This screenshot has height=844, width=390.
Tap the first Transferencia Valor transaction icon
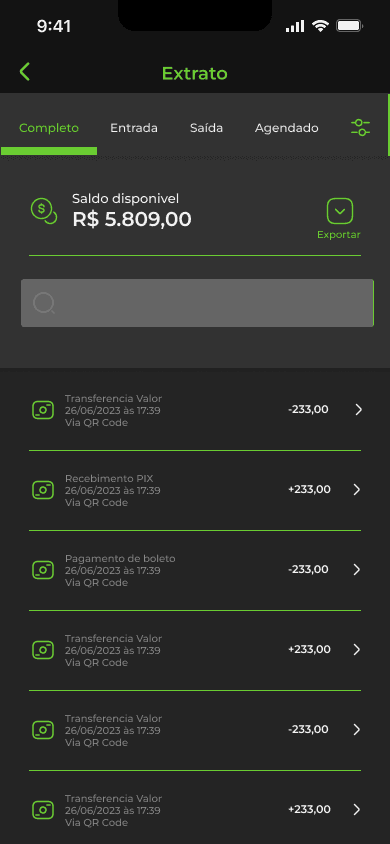click(x=43, y=410)
